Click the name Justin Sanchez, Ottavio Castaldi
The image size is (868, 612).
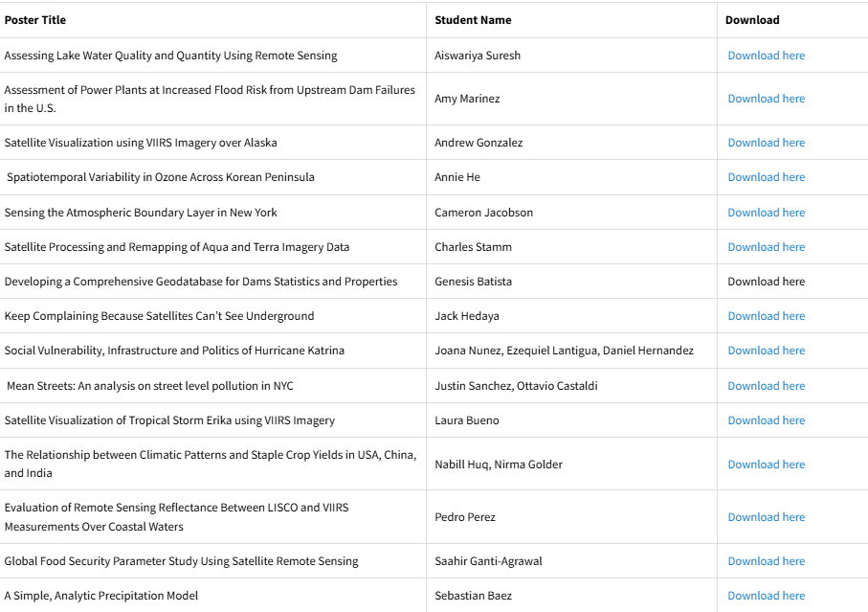point(516,386)
